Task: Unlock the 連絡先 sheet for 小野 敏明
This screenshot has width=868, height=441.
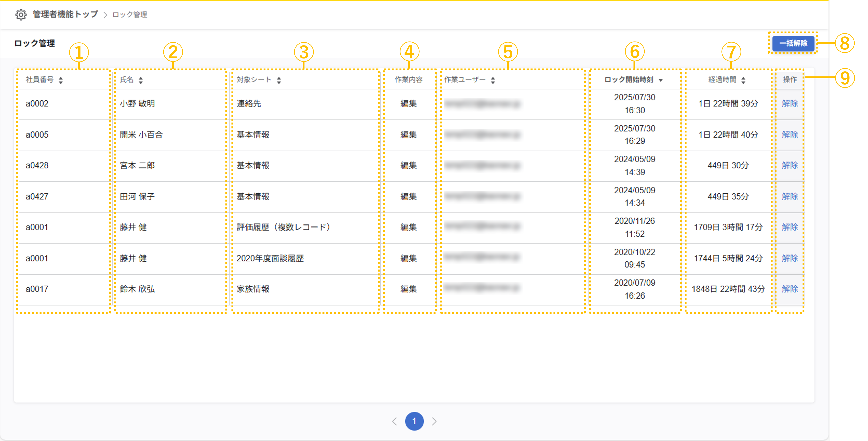Action: [x=790, y=104]
